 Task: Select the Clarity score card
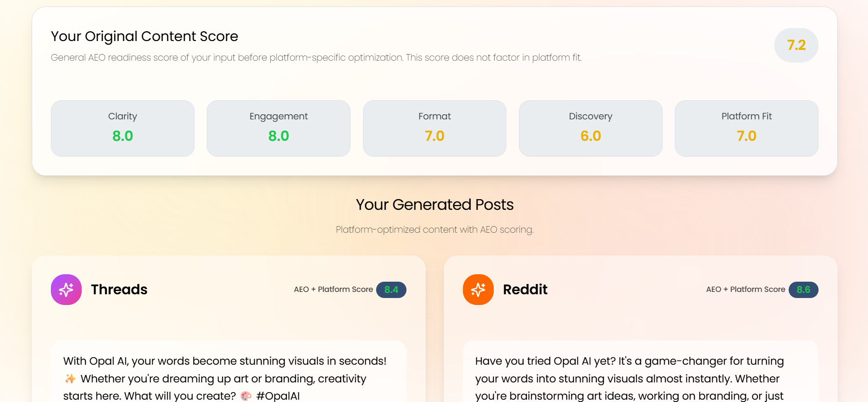pos(122,128)
